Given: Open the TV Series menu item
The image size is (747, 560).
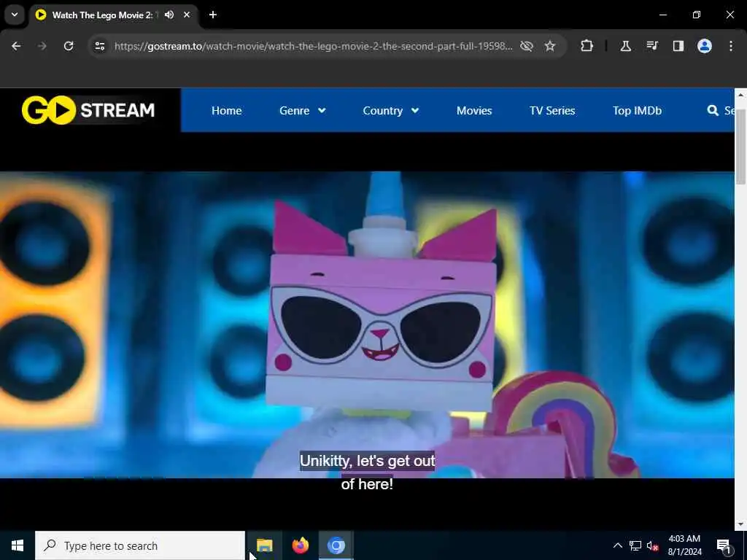Looking at the screenshot, I should coord(552,111).
